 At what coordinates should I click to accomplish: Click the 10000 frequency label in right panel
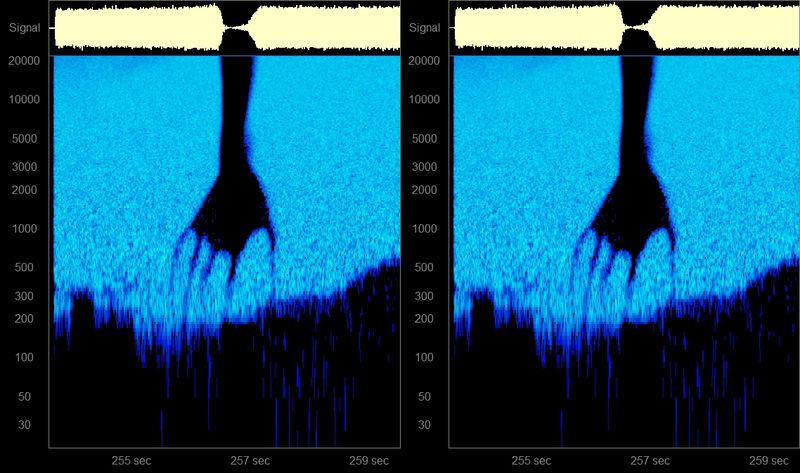(x=425, y=100)
